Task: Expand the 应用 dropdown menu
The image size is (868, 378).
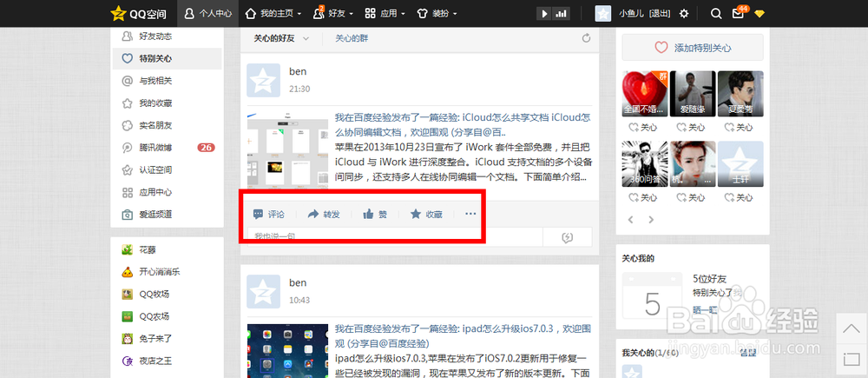Action: click(385, 13)
